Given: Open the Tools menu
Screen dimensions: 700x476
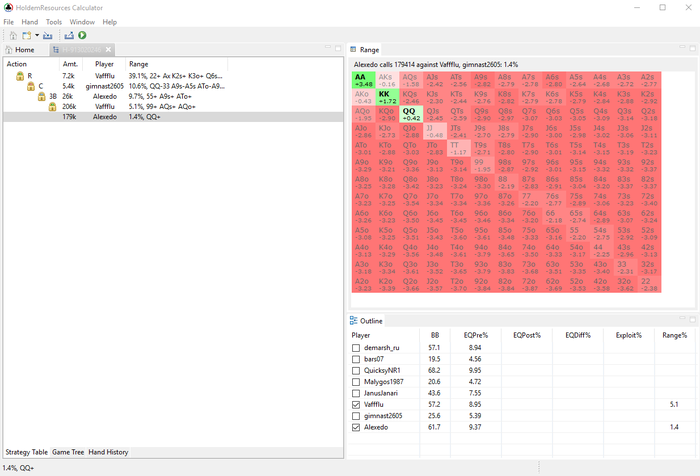Looking at the screenshot, I should click(54, 22).
